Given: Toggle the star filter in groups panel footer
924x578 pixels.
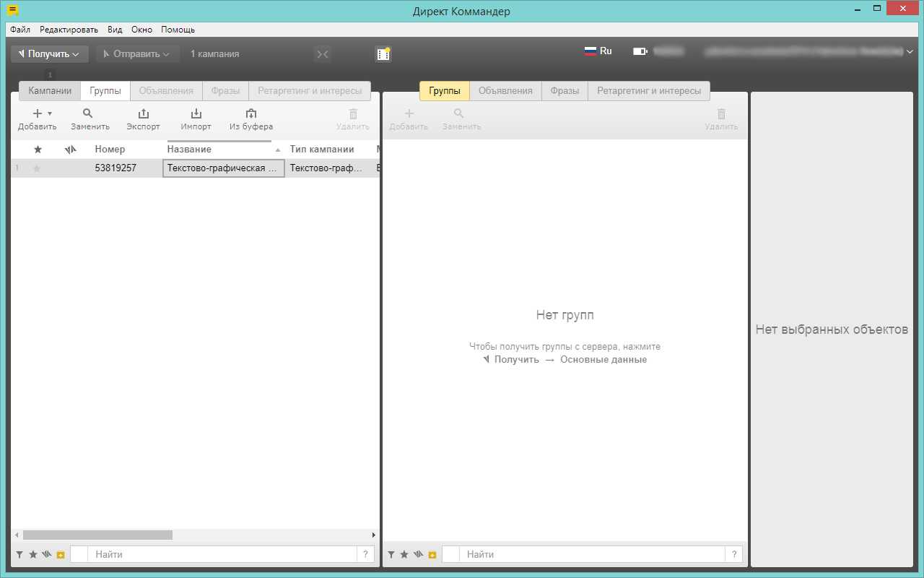Looking at the screenshot, I should pos(404,555).
